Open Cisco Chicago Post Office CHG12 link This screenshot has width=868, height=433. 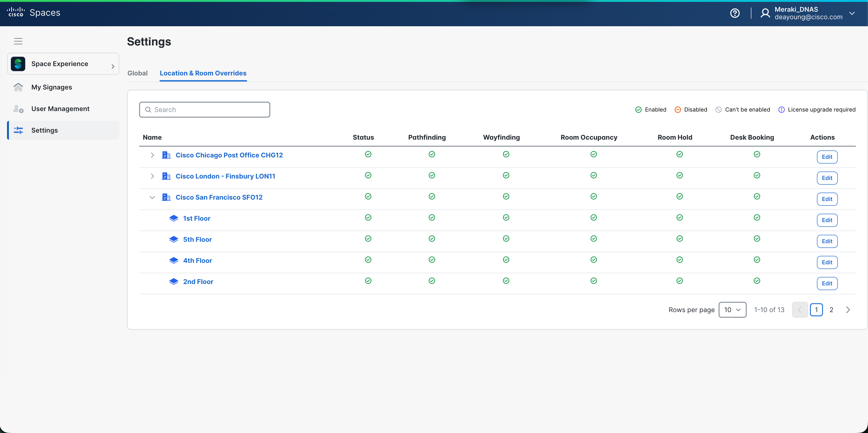tap(229, 155)
